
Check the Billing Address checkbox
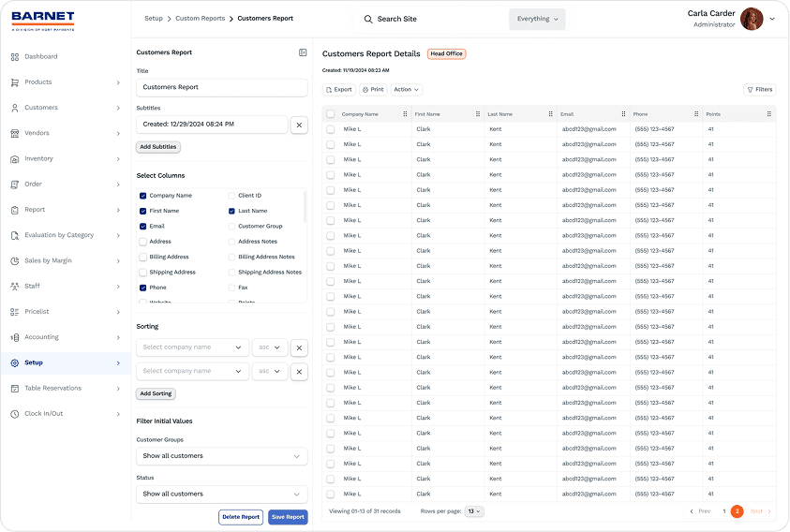pos(143,257)
